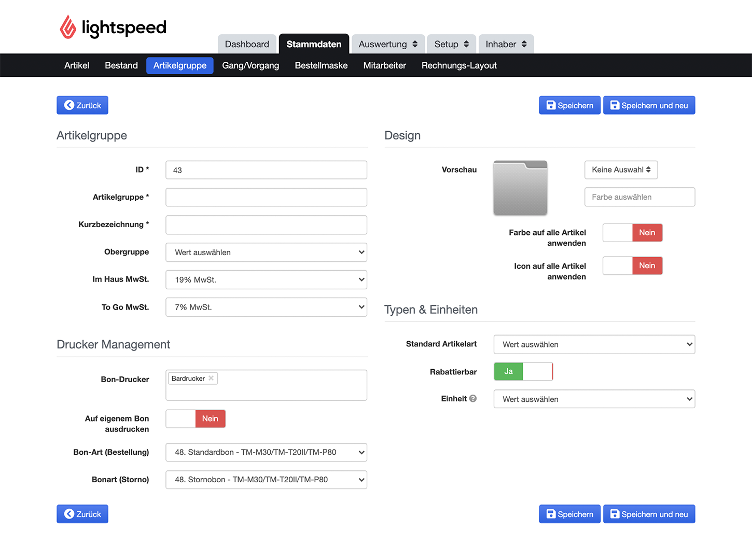Screen dimensions: 752x560
Task: Click the bottom Speichern und neu button
Action: [x=649, y=514]
